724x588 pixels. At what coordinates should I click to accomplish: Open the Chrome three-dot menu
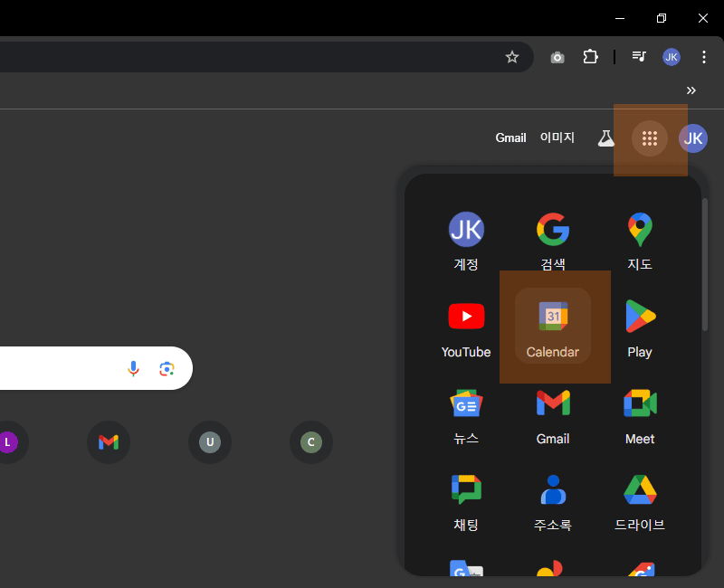click(x=704, y=57)
